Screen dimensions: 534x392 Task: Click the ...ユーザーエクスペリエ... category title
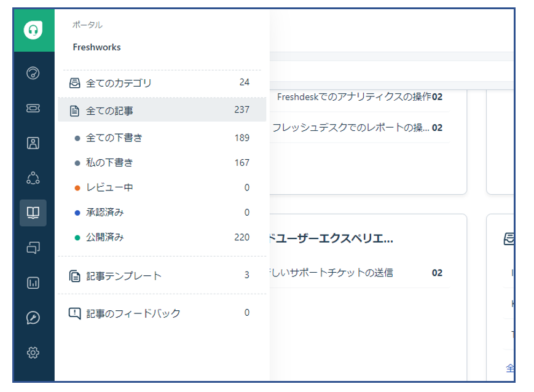click(331, 239)
